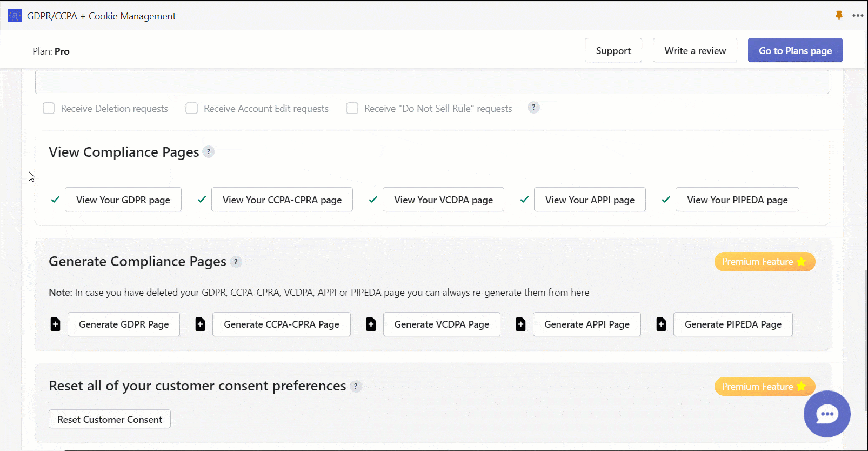The width and height of the screenshot is (868, 451).
Task: Click the GDPR/CCPA app logo icon
Action: [15, 16]
